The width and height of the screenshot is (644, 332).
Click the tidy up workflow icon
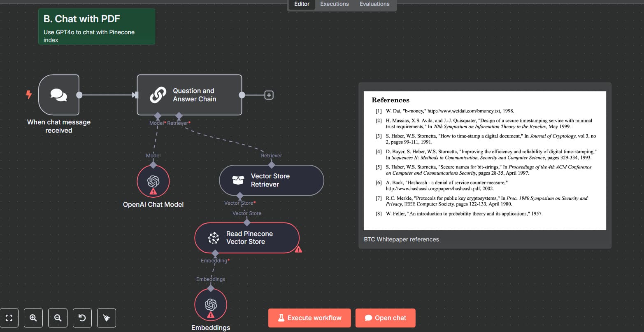tap(106, 318)
